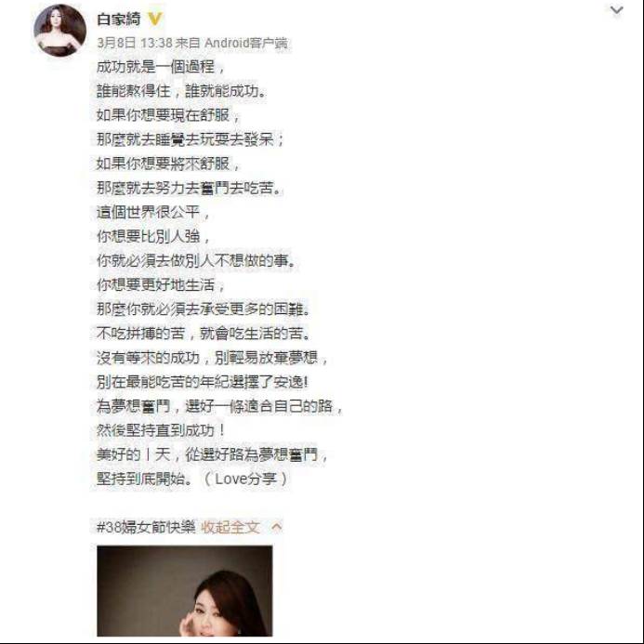Click the line 這個世界很公平
Image resolution: width=644 pixels, height=644 pixels.
coord(153,212)
